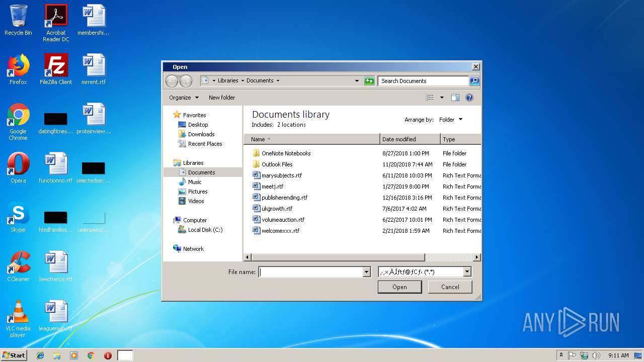This screenshot has height=362, width=644.
Task: Select the Opera desktop shortcut
Action: click(x=18, y=168)
